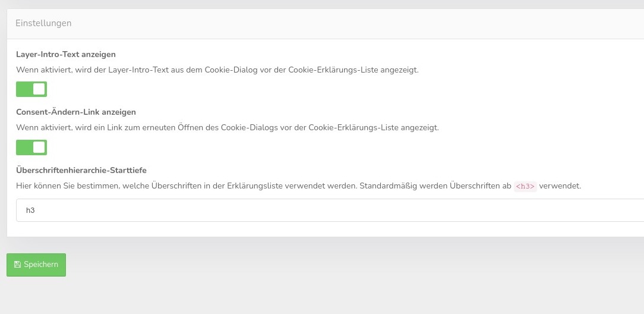Disable the Layer-Intro-Text anzeigen switch
644x314 pixels.
[31, 89]
